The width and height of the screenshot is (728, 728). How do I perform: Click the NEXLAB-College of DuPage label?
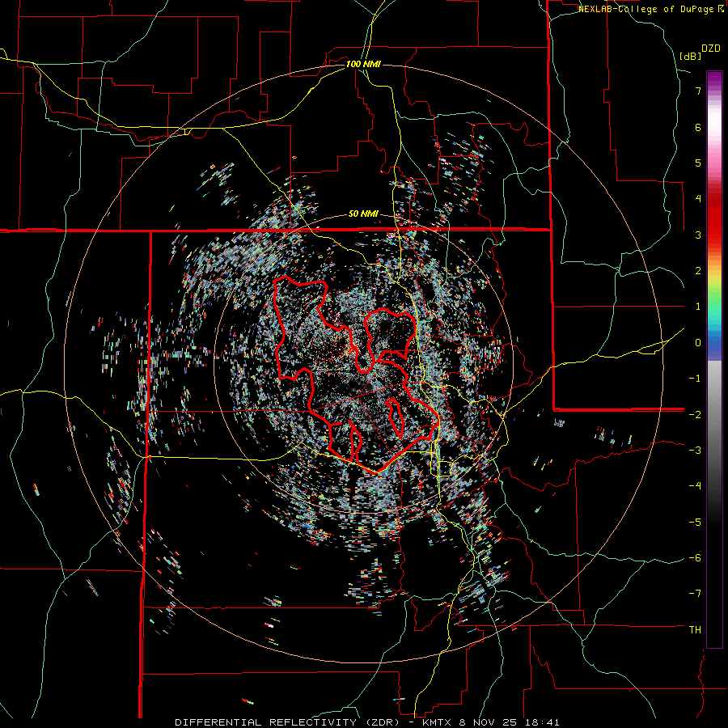point(651,9)
